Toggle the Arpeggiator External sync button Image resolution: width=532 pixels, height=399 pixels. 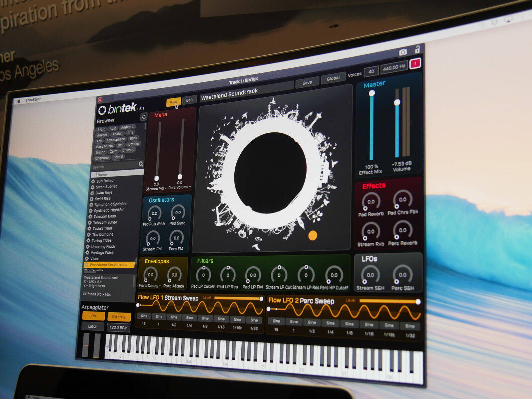(119, 317)
